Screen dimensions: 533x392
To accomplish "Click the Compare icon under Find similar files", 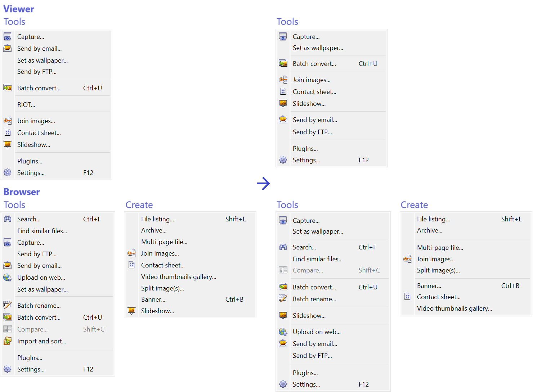I will click(283, 270).
